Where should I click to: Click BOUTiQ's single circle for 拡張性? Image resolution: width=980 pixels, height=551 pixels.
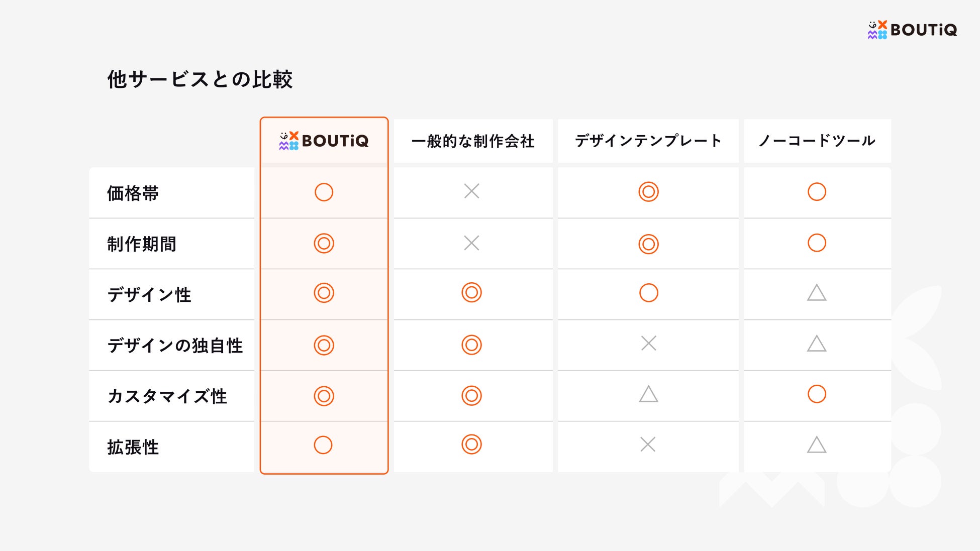(323, 445)
